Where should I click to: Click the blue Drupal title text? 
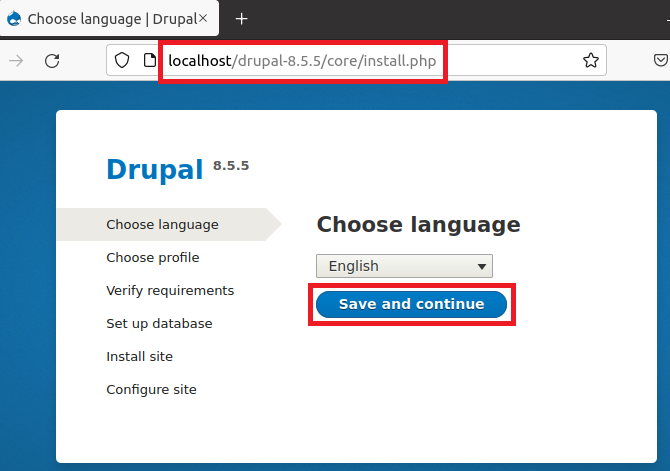click(x=155, y=171)
